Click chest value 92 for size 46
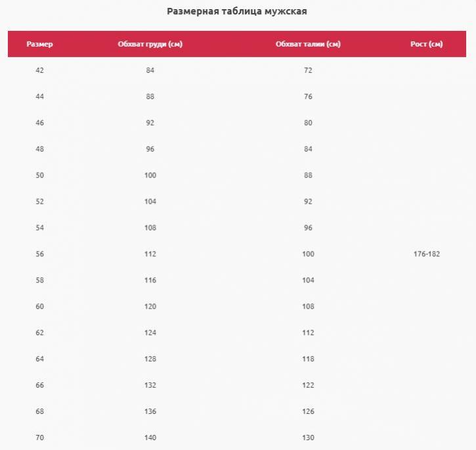Image resolution: width=476 pixels, height=450 pixels. [150, 123]
